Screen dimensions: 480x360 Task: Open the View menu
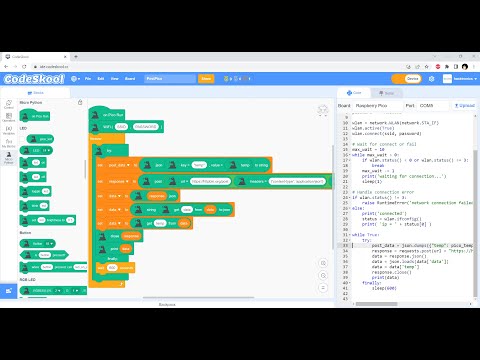(114, 79)
